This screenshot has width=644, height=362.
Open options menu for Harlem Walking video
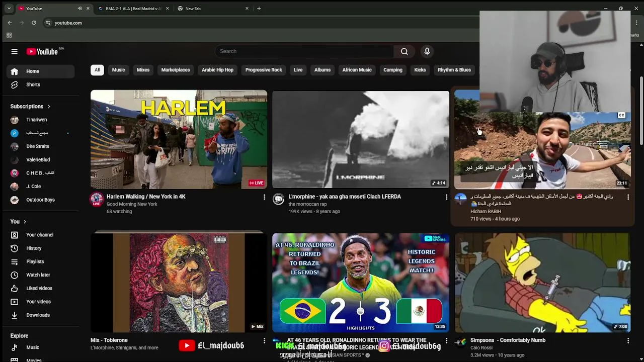point(264,197)
